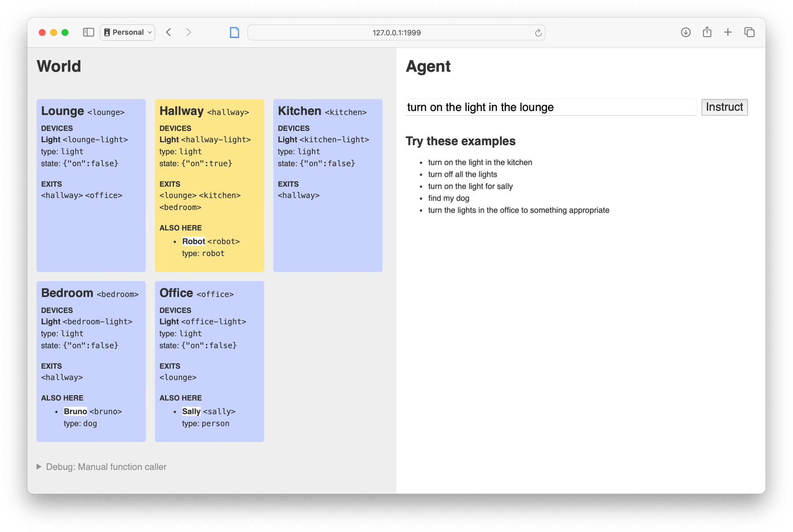793x532 pixels.
Task: Click 'type: person' under Sally
Action: click(206, 423)
